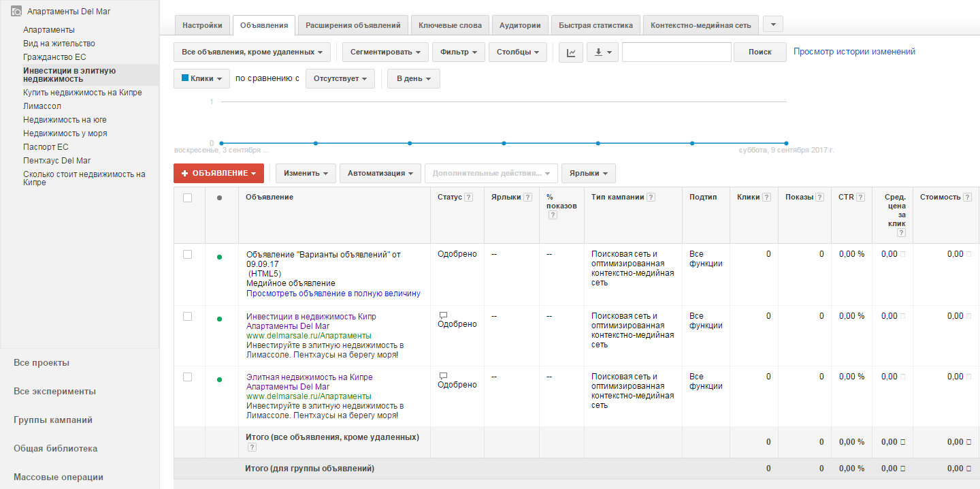This screenshot has width=980, height=489.
Task: Select Паспорт ЕС ad group
Action: point(46,147)
